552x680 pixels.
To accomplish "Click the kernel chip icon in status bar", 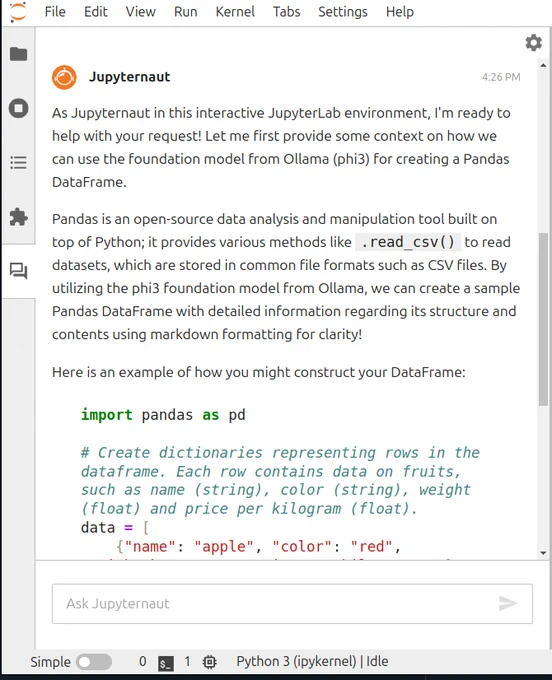I will click(x=209, y=662).
